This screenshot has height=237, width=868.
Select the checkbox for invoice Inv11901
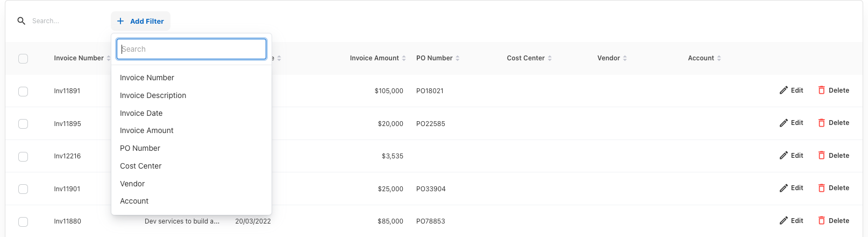[23, 189]
